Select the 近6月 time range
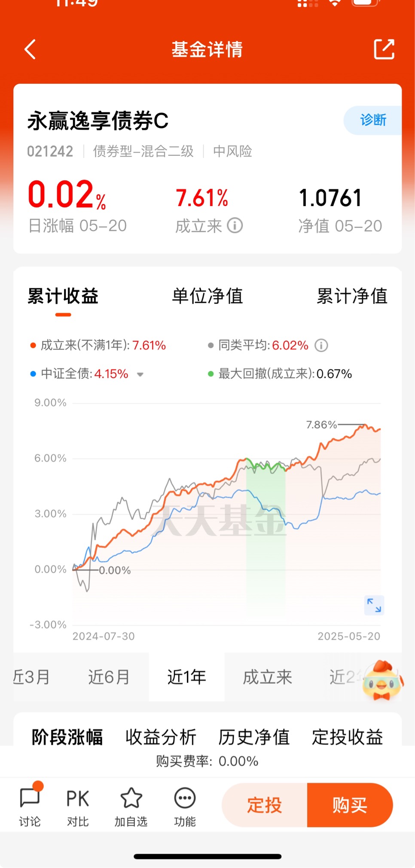This screenshot has height=868, width=415. tap(109, 677)
